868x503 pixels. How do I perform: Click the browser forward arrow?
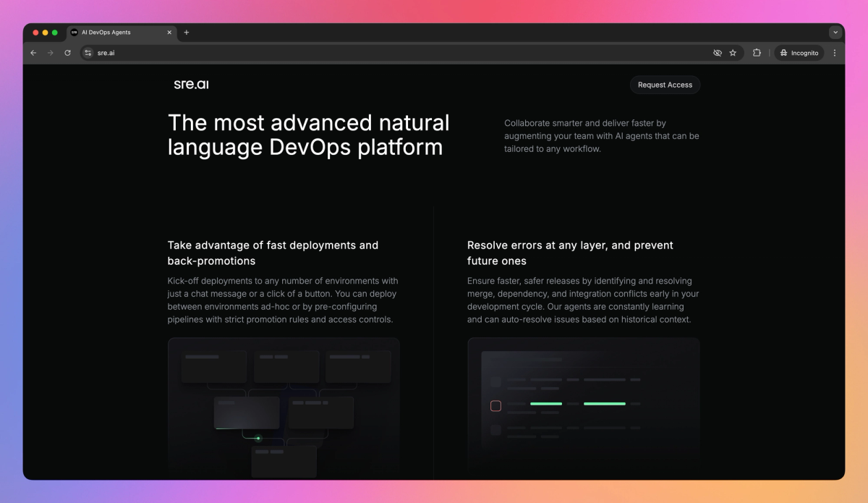click(x=50, y=53)
